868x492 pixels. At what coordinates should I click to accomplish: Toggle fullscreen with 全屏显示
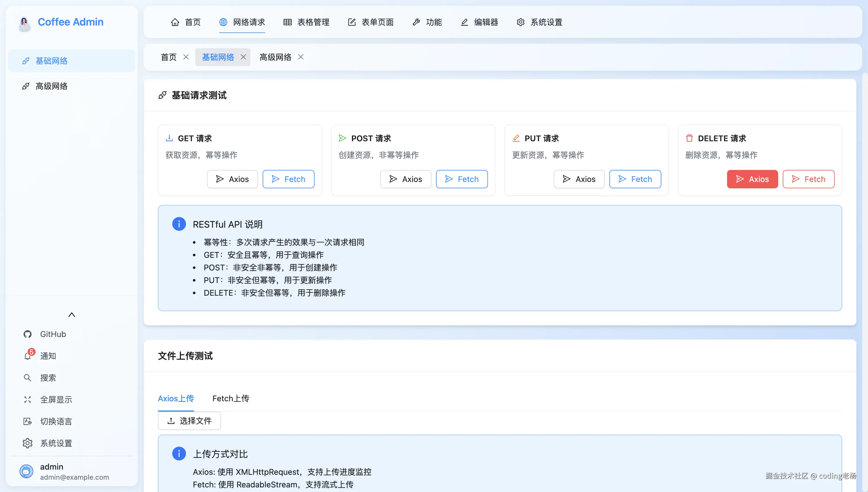(27, 399)
